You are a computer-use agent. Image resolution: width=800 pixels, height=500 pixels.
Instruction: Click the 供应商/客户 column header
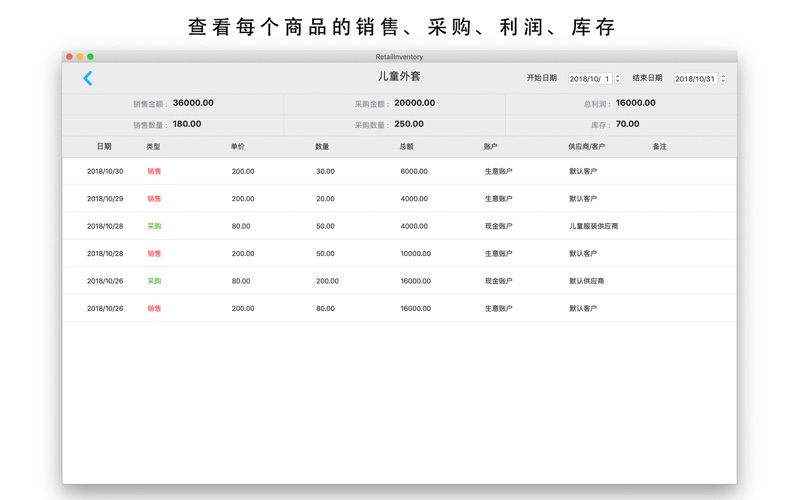tap(586, 147)
